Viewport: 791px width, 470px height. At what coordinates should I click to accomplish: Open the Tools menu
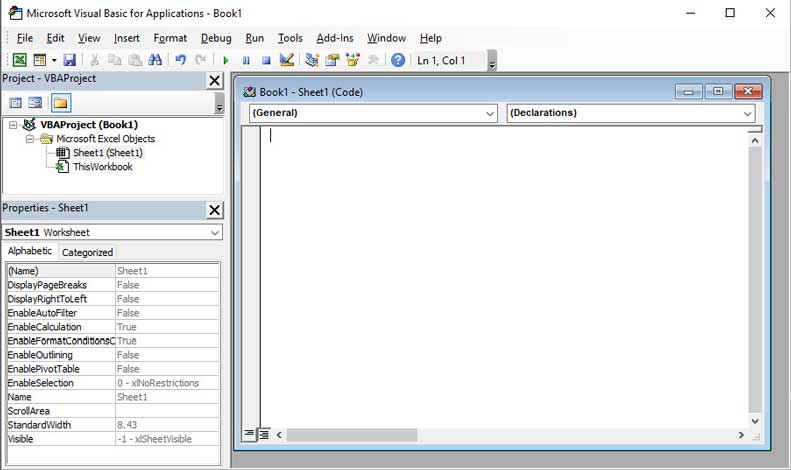290,38
